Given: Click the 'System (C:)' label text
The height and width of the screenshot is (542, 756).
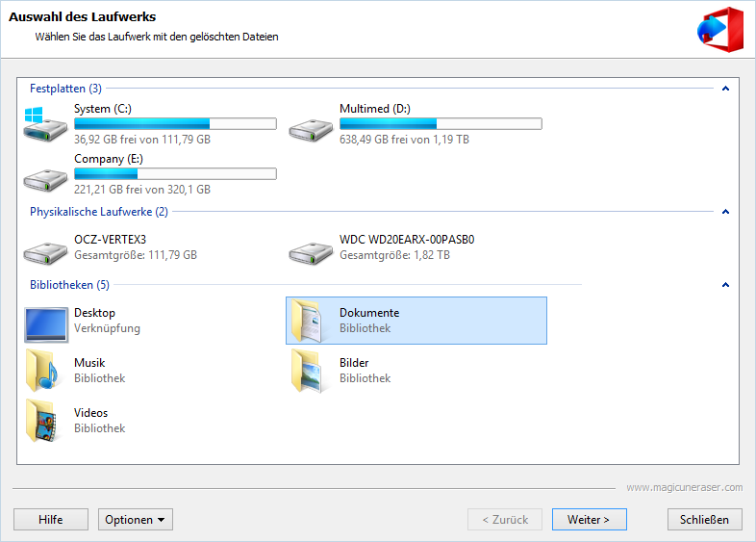Looking at the screenshot, I should [x=103, y=109].
